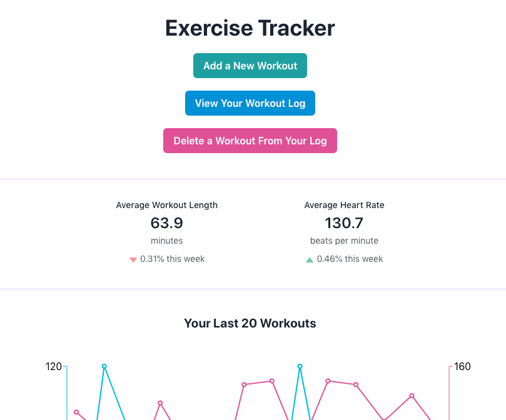Click the 120 axis label on the chart
The width and height of the screenshot is (506, 420).
pyautogui.click(x=53, y=367)
